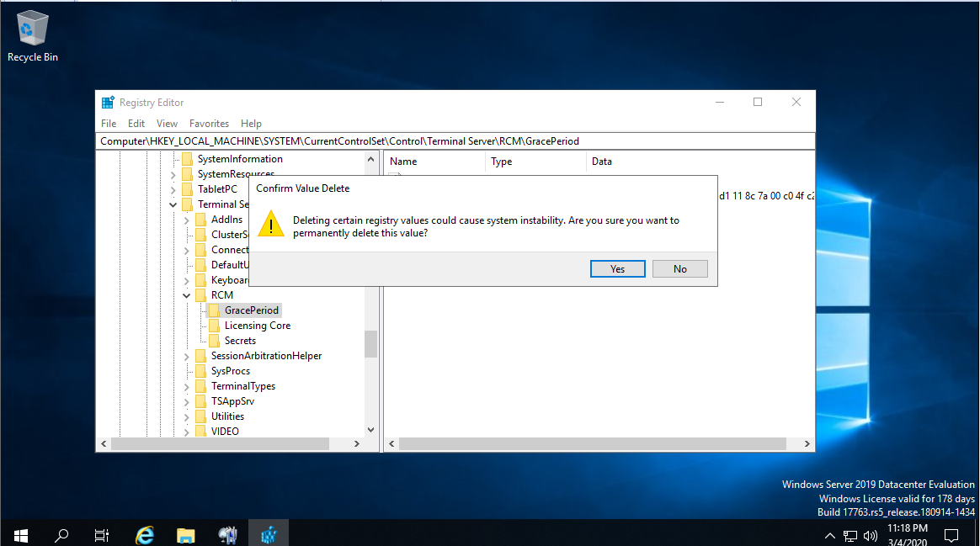Expand the TerminalTypes key

[x=186, y=387]
